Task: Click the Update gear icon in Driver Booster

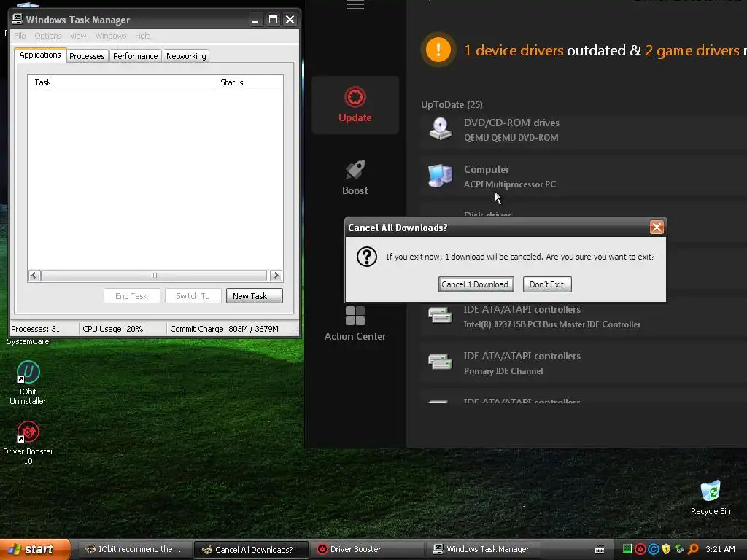Action: tap(355, 97)
